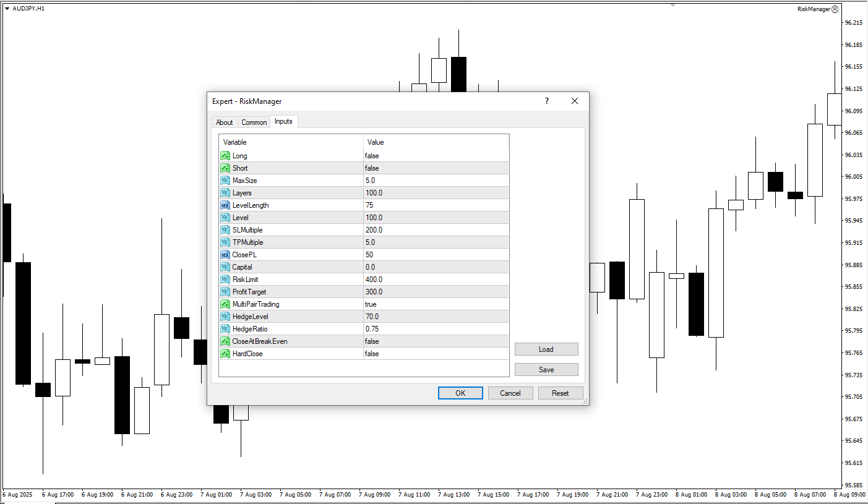Select the HedgeRatio value 0.75 field
This screenshot has width=868, height=504.
[x=435, y=329]
